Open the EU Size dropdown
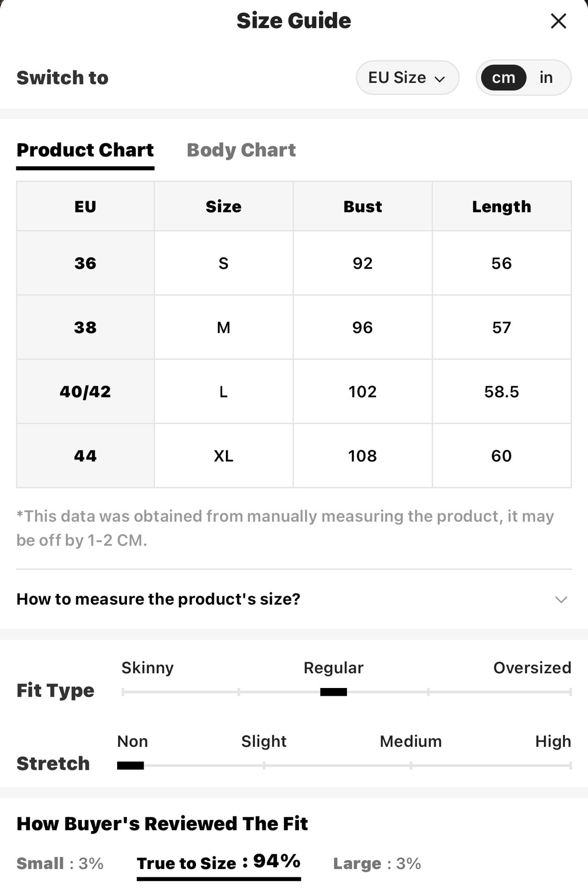Screen dimensions: 588x890 coord(407,77)
